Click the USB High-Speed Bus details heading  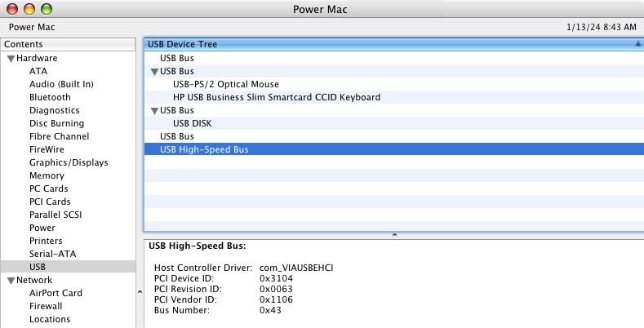pos(198,246)
